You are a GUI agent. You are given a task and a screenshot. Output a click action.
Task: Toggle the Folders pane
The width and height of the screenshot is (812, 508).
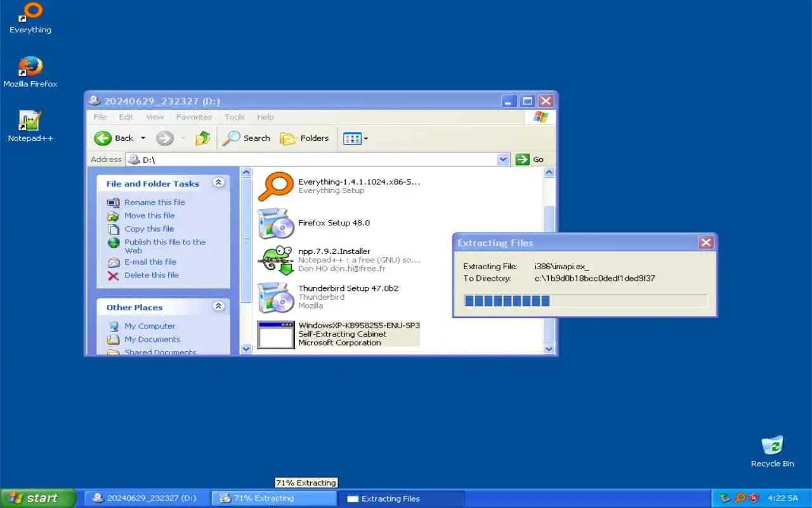(304, 138)
